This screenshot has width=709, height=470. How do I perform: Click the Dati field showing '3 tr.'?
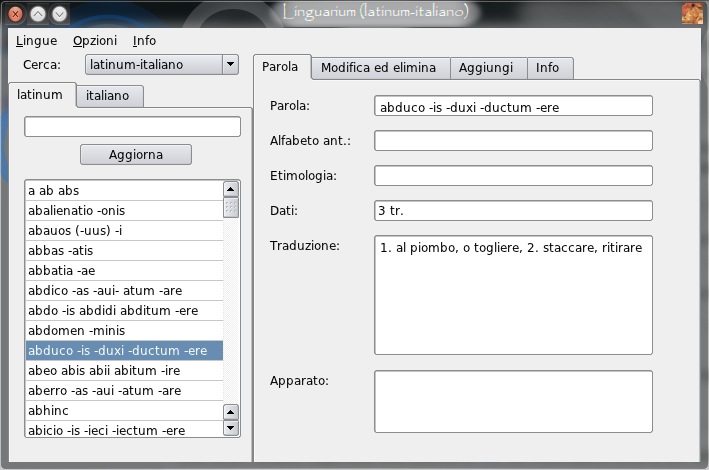pyautogui.click(x=513, y=211)
